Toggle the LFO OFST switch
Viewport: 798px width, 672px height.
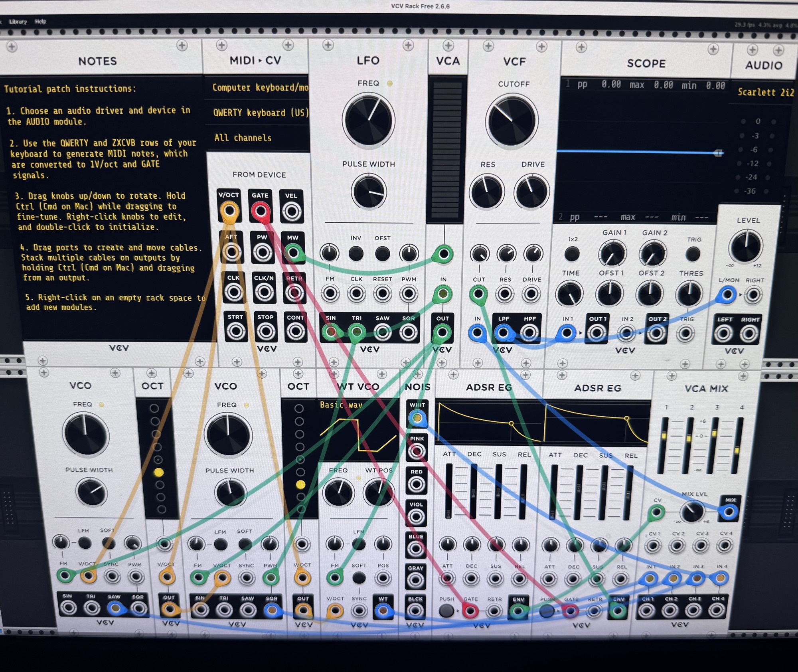pyautogui.click(x=382, y=253)
